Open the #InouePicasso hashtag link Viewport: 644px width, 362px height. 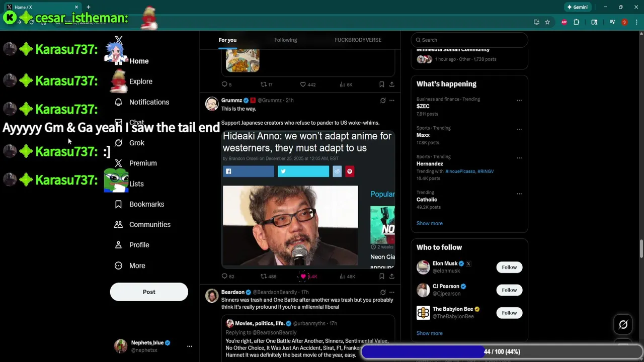(460, 171)
